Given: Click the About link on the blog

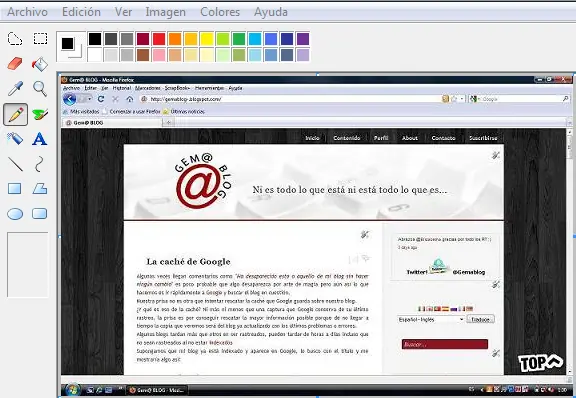Looking at the screenshot, I should [x=410, y=138].
